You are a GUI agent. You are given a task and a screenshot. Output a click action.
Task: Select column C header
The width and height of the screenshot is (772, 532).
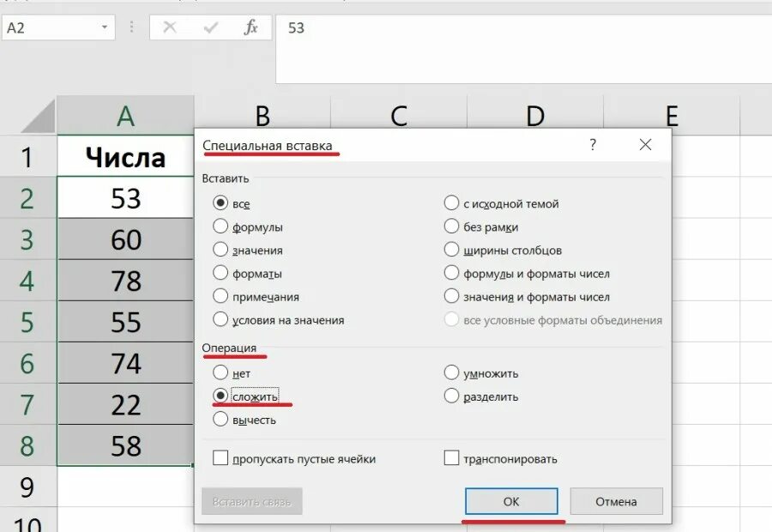pyautogui.click(x=399, y=112)
